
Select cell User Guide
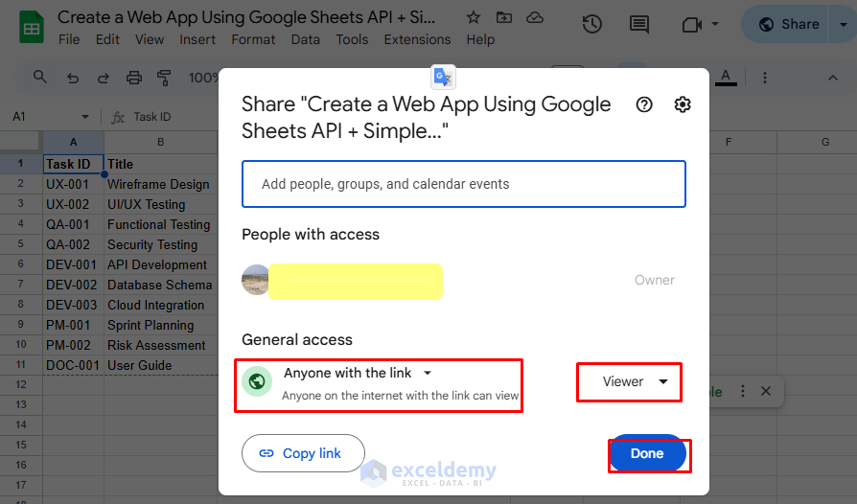pyautogui.click(x=161, y=366)
